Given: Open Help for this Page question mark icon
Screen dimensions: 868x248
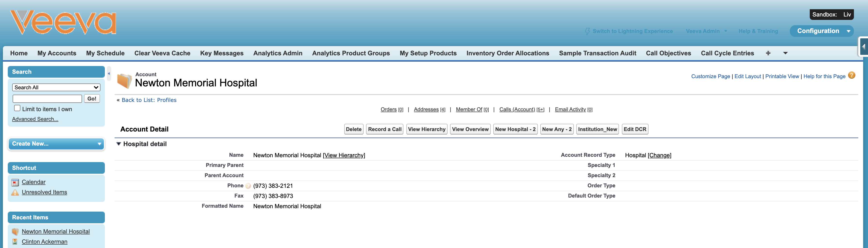Looking at the screenshot, I should pyautogui.click(x=852, y=75).
